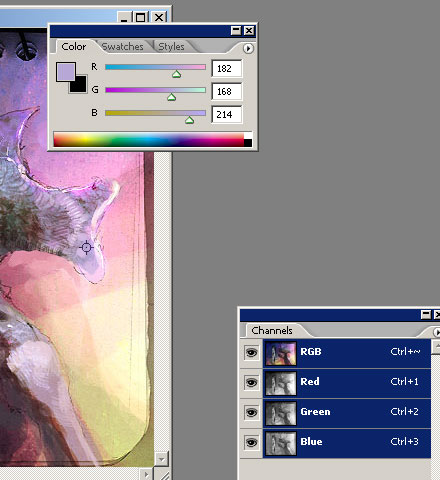440x480 pixels.
Task: Open the Swatches tab
Action: (122, 47)
